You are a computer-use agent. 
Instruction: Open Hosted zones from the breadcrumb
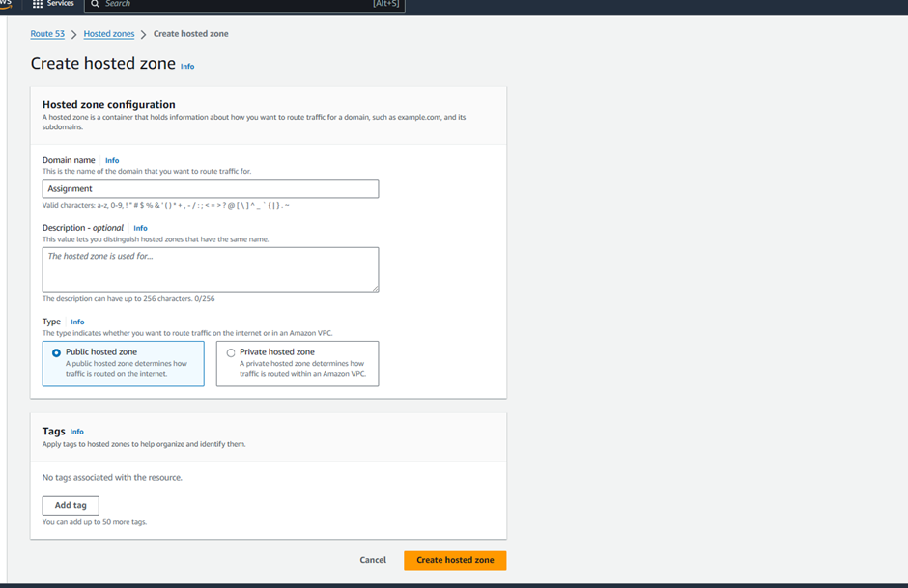pyautogui.click(x=108, y=33)
